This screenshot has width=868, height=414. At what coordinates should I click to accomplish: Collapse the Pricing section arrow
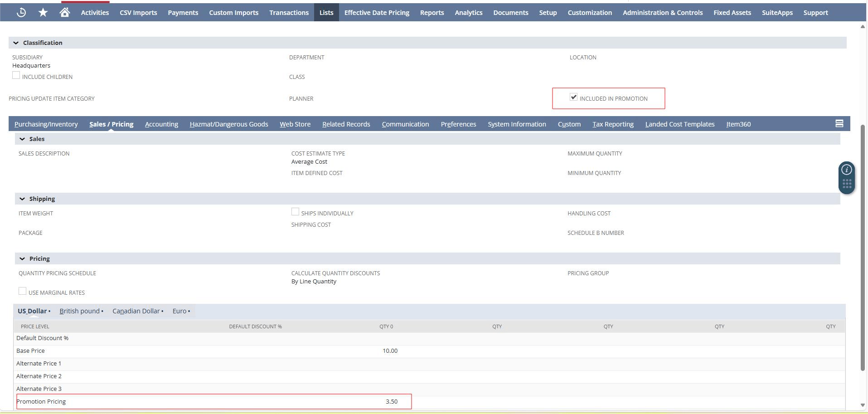coord(22,259)
